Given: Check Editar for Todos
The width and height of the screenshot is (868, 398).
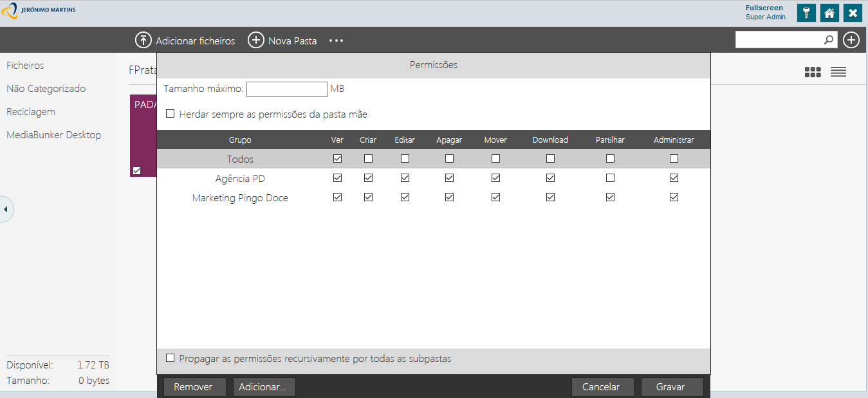Looking at the screenshot, I should pyautogui.click(x=405, y=158).
